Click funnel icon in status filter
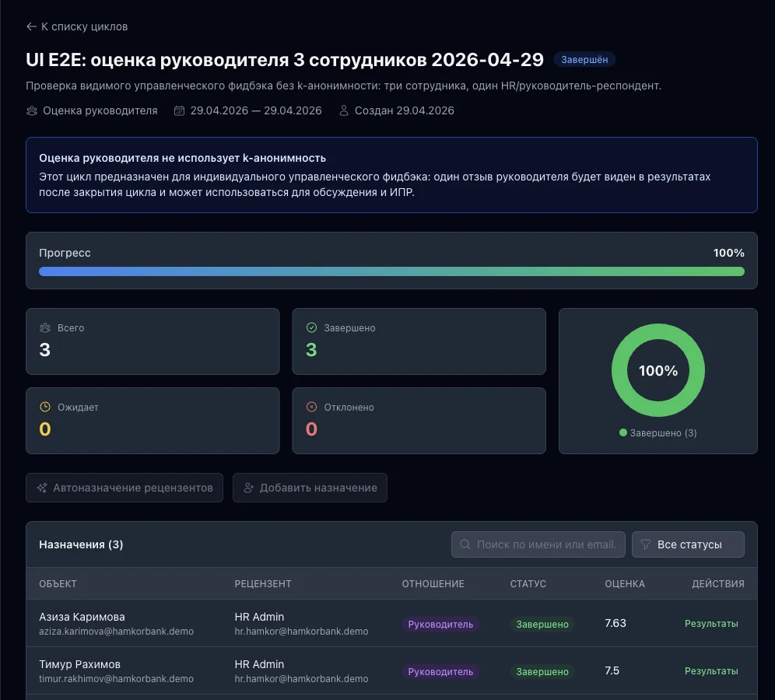The height and width of the screenshot is (700, 775). 646,544
